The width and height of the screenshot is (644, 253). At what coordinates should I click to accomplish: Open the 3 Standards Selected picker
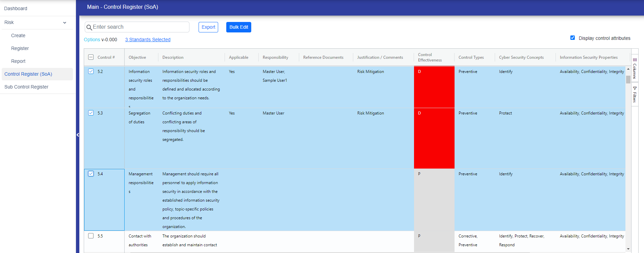pos(148,40)
